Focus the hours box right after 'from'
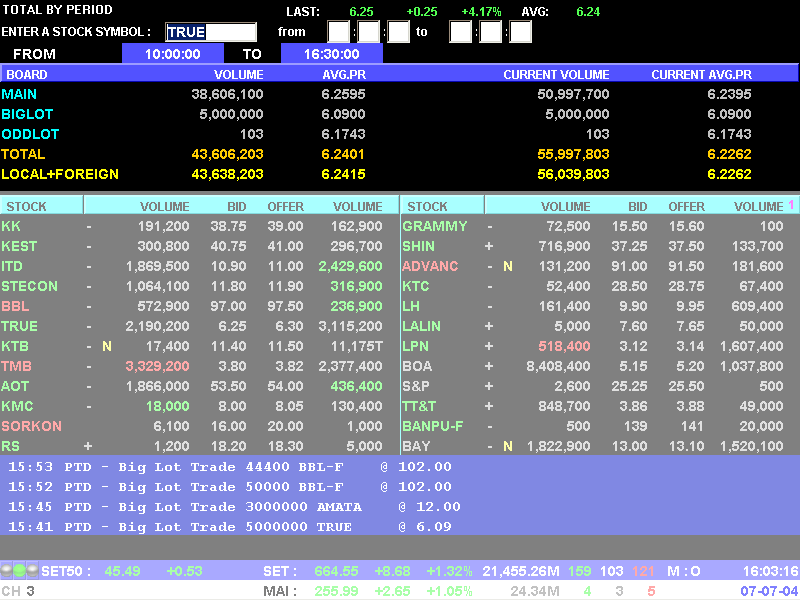Viewport: 800px width, 600px height. click(338, 32)
